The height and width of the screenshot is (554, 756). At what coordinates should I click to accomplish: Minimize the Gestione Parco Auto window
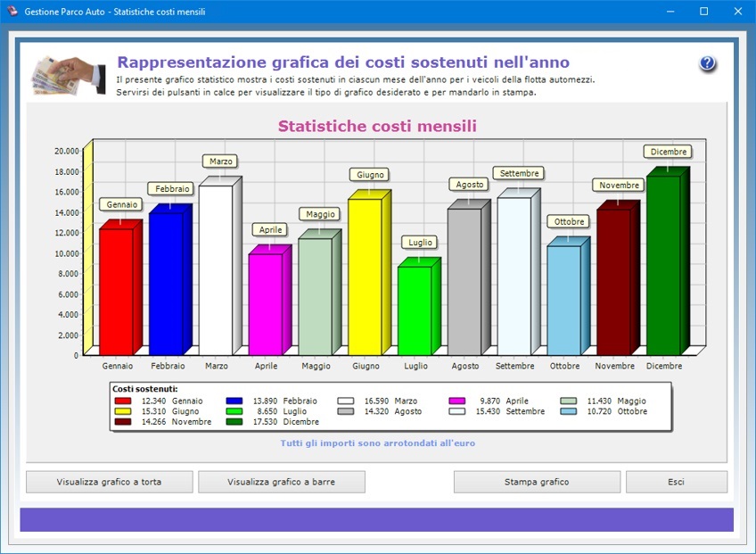click(670, 11)
